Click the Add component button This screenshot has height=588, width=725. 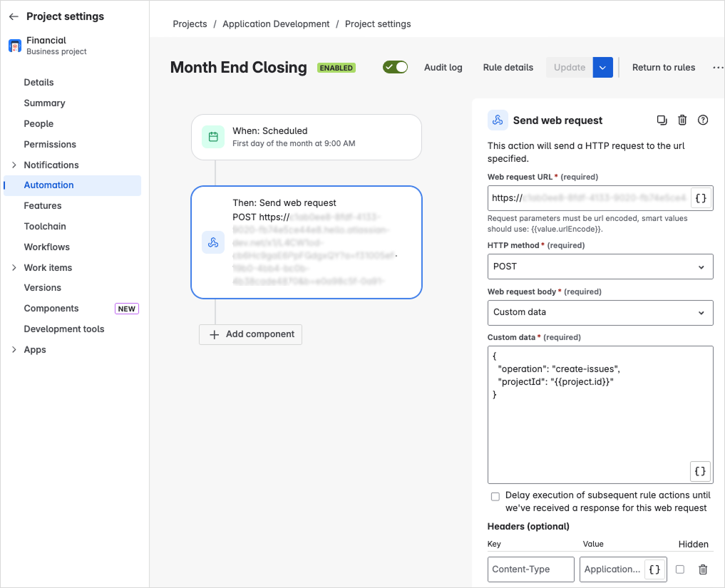250,334
